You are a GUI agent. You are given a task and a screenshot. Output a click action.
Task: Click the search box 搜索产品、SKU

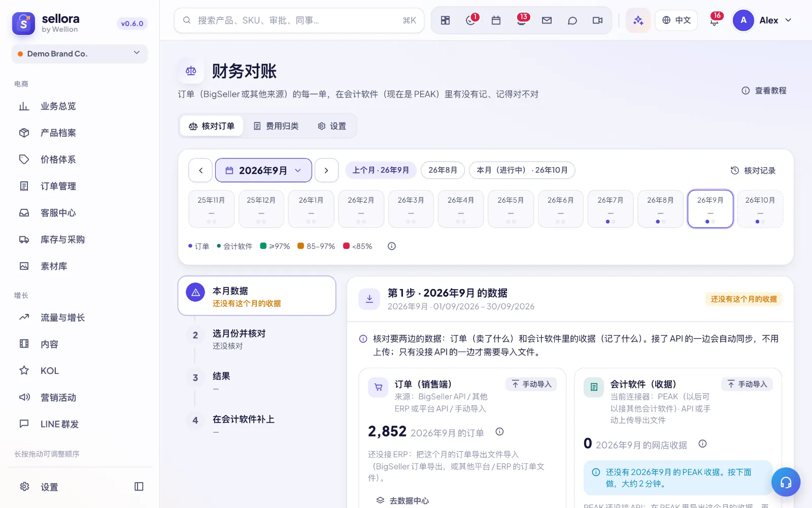point(299,20)
